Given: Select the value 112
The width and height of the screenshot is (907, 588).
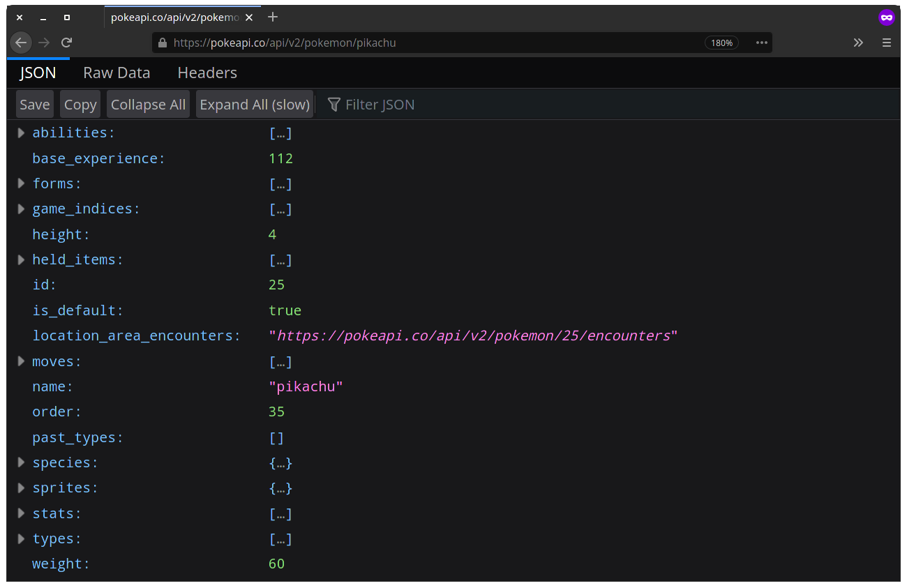Looking at the screenshot, I should tap(280, 158).
